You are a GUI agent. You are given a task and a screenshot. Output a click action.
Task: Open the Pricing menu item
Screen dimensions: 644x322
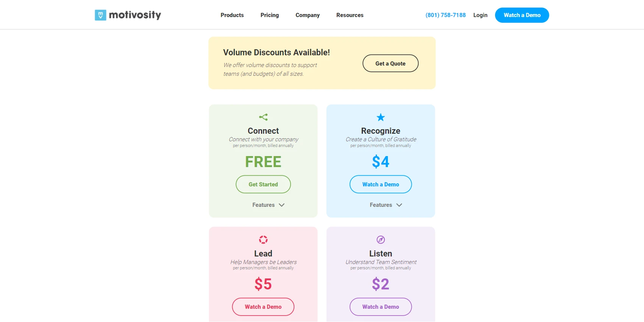pyautogui.click(x=270, y=15)
